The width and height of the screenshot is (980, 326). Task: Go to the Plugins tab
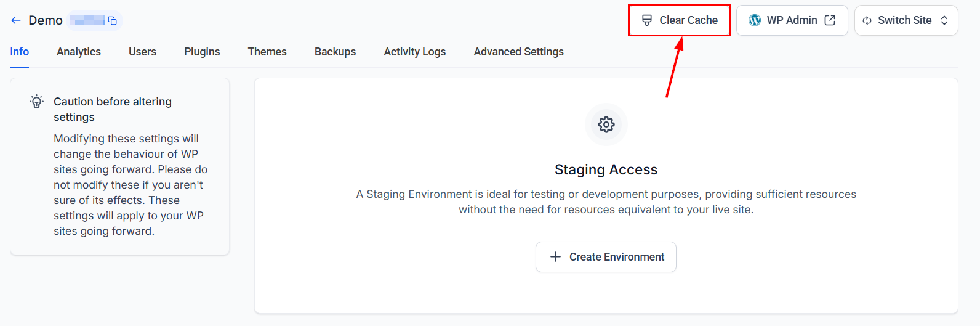click(202, 52)
